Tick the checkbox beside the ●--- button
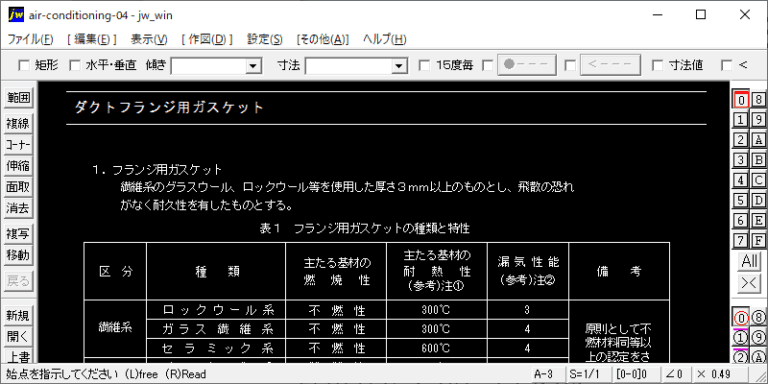The height and width of the screenshot is (384, 768). 488,65
